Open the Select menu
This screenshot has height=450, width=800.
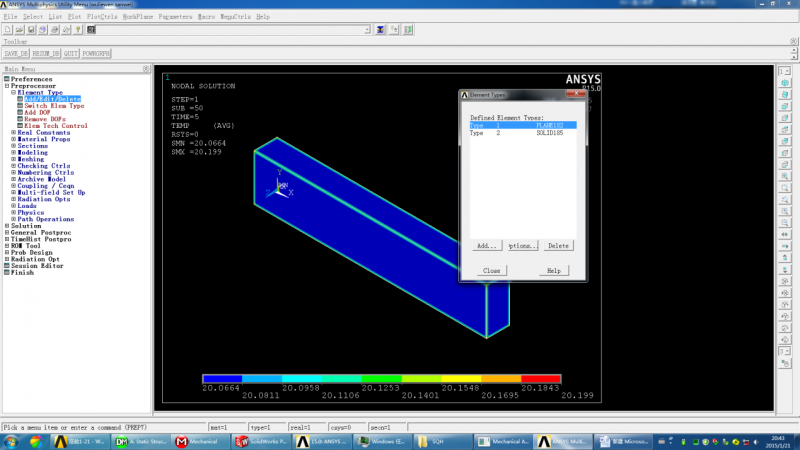pyautogui.click(x=33, y=17)
